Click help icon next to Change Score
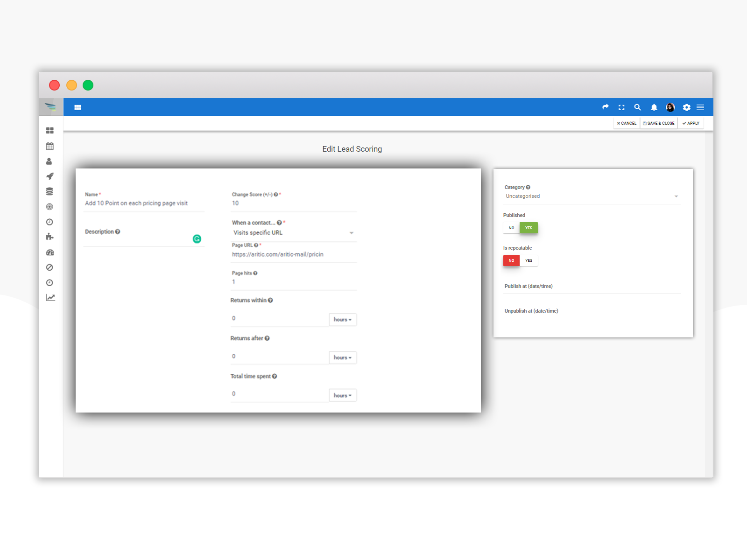The width and height of the screenshot is (747, 560). click(276, 195)
